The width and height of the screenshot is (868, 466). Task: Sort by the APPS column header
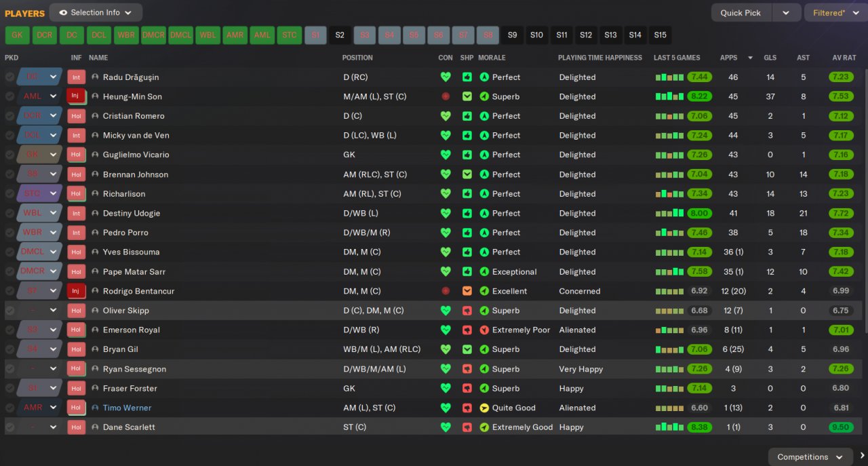(x=729, y=58)
